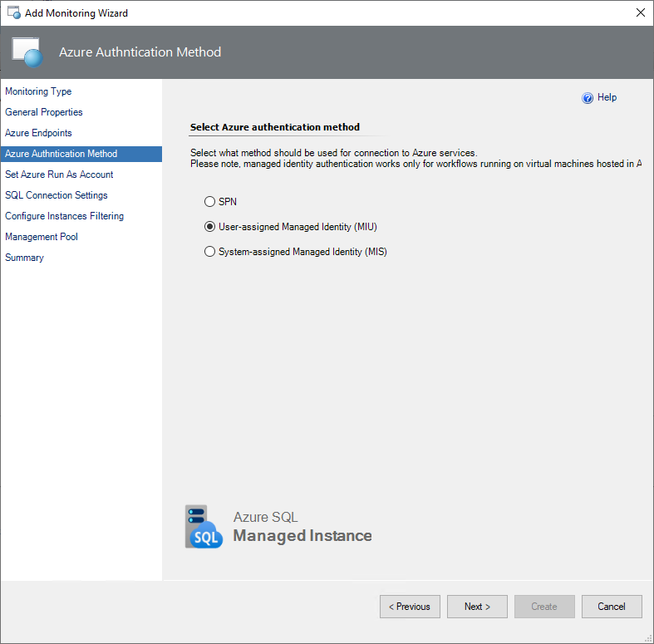Open SQL Connection Settings step
The image size is (654, 644).
[x=57, y=195]
